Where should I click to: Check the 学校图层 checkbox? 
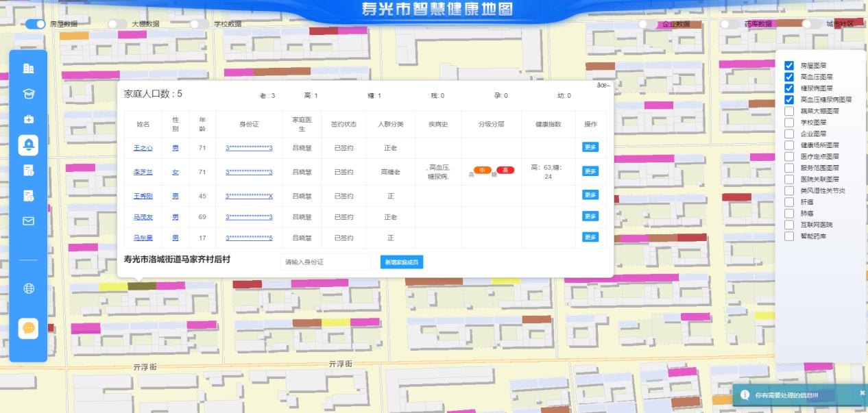(788, 123)
